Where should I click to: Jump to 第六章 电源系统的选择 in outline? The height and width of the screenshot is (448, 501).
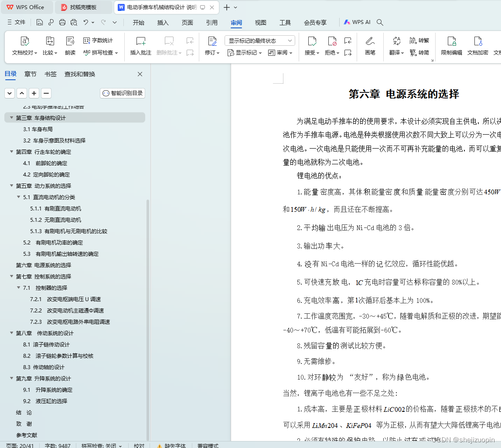44,265
